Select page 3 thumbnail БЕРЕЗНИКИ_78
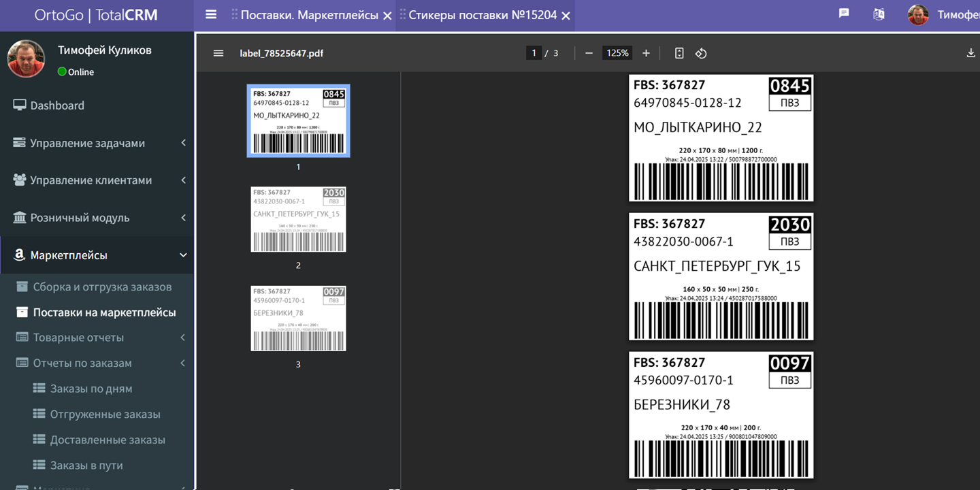Image resolution: width=980 pixels, height=490 pixels. (298, 318)
